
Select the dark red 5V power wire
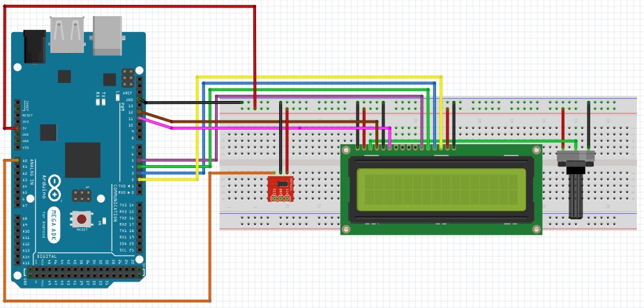129,6
